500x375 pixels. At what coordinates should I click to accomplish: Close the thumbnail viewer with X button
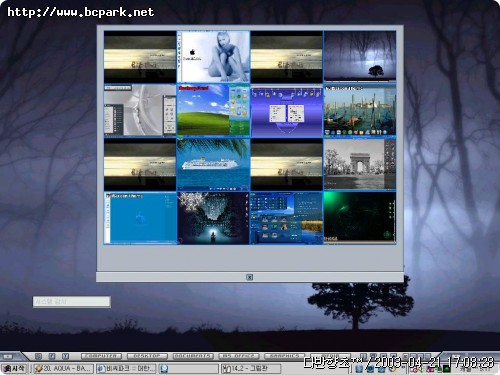(x=249, y=277)
